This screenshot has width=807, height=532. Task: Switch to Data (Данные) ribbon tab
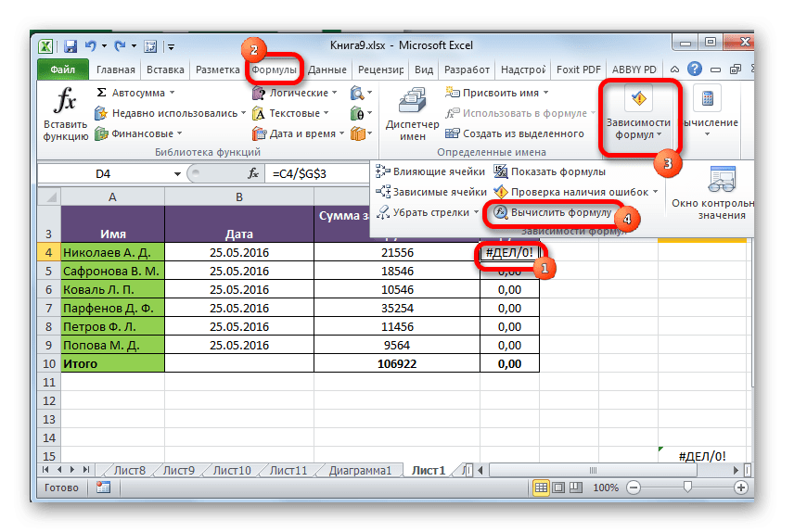(x=327, y=70)
